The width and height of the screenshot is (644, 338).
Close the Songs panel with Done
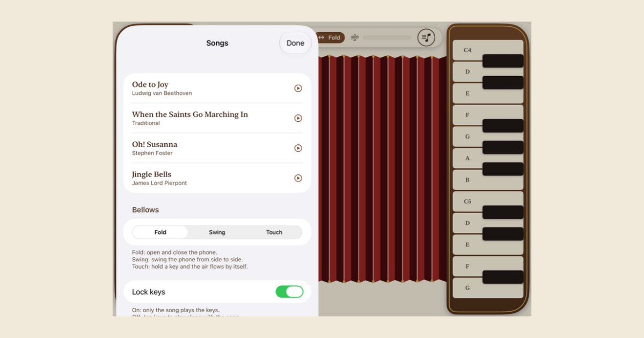pos(295,43)
